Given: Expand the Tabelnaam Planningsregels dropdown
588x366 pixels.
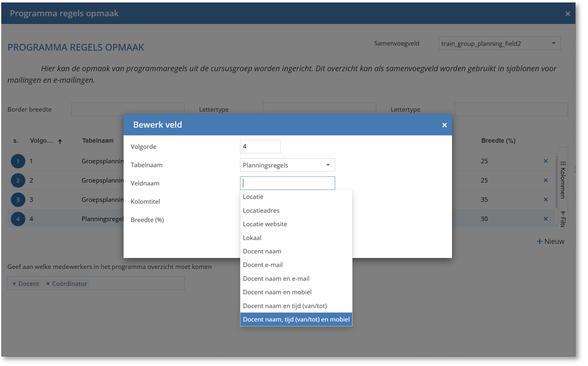Looking at the screenshot, I should 328,165.
